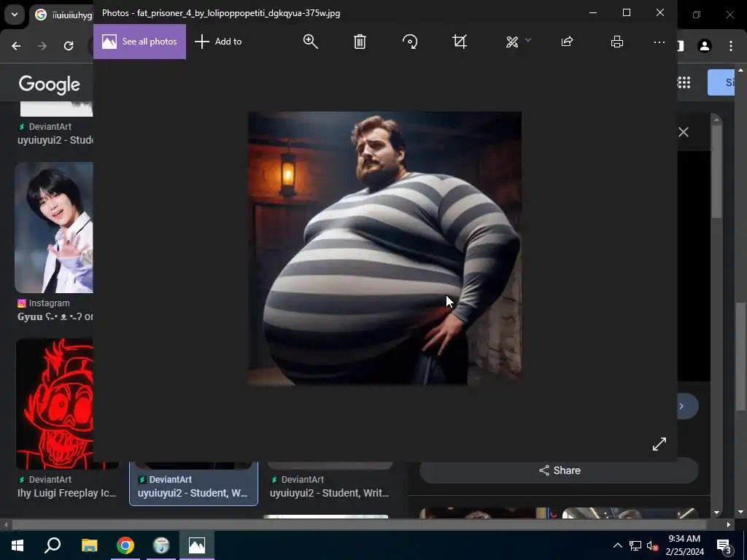Click the Photos app taskbar icon

click(197, 545)
